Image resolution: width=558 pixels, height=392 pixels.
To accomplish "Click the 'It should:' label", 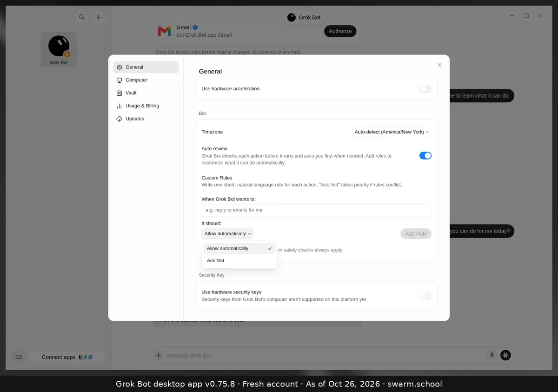I will click(x=212, y=224).
